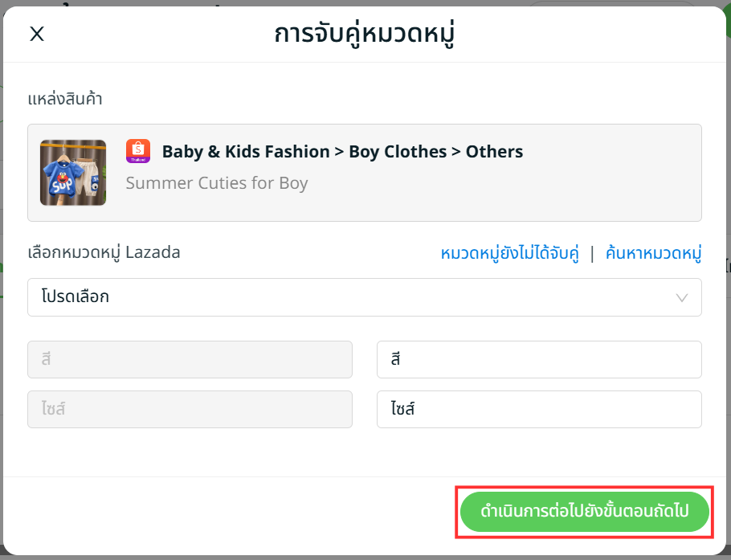This screenshot has width=731, height=560.
Task: Click the greyed-out สี source field
Action: click(190, 359)
